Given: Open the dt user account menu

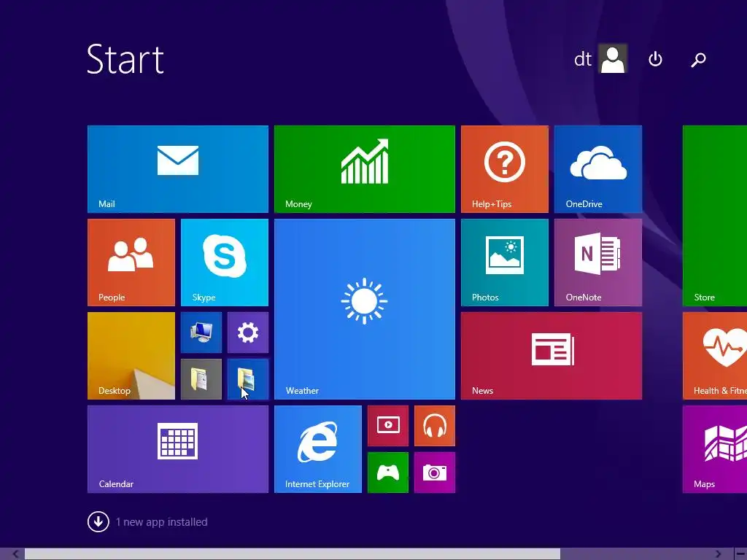Looking at the screenshot, I should pyautogui.click(x=600, y=59).
